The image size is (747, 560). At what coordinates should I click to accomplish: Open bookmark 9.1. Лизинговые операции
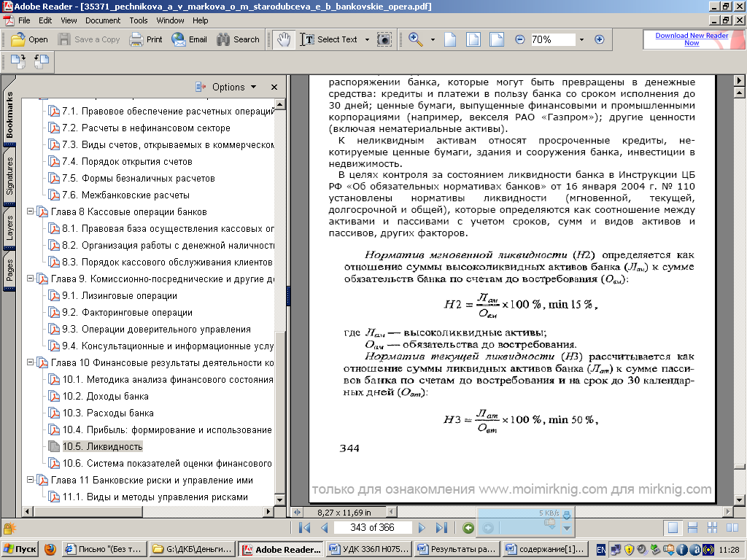coord(120,296)
